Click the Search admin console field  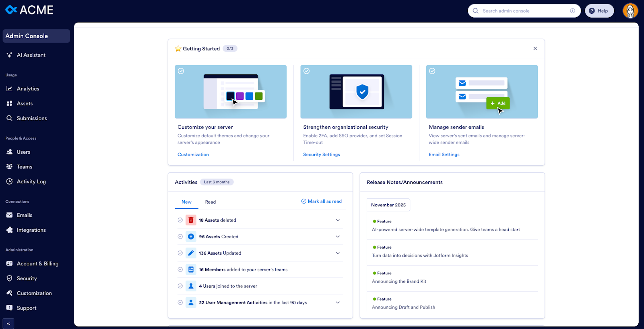point(524,11)
